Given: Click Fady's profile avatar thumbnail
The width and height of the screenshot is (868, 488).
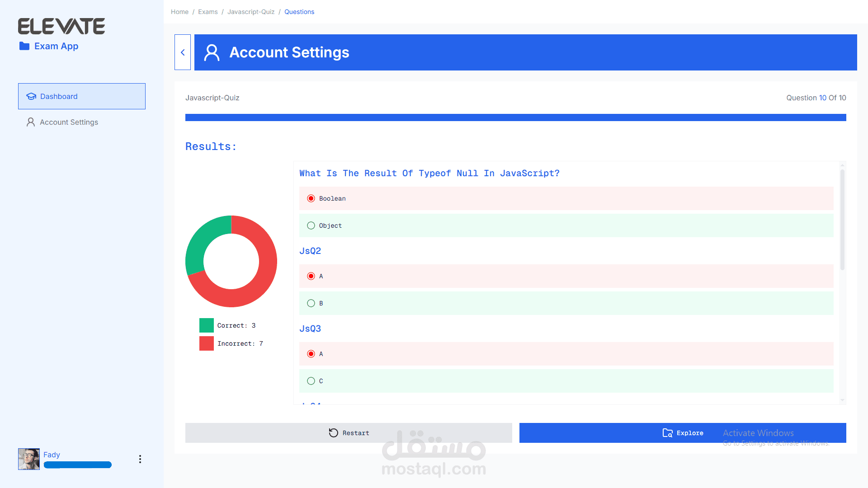Looking at the screenshot, I should point(29,459).
